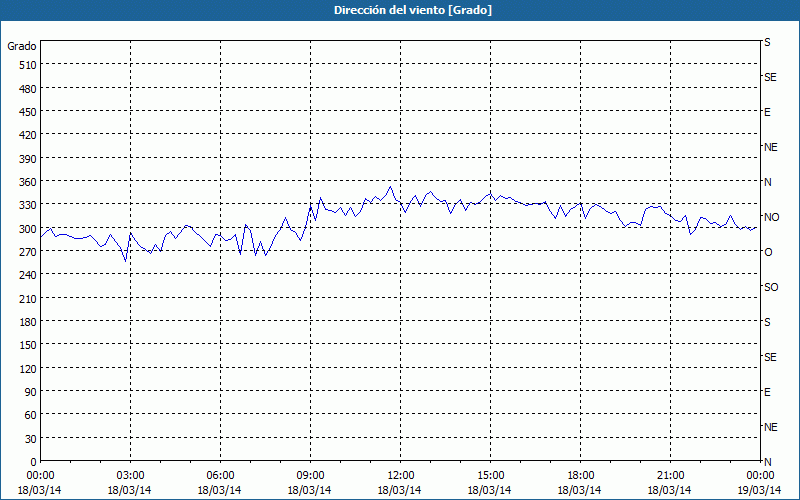Click the 18/03/14 date under 12:00

click(x=399, y=490)
